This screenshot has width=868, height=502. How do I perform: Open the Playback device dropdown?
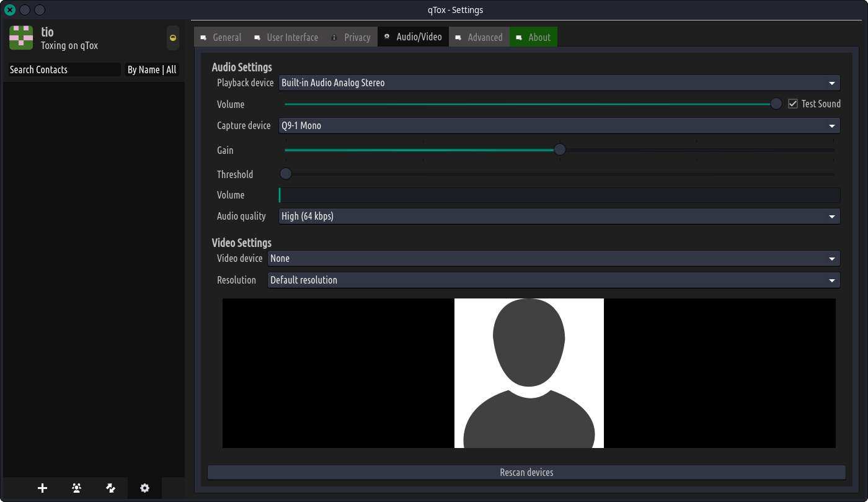coord(559,83)
